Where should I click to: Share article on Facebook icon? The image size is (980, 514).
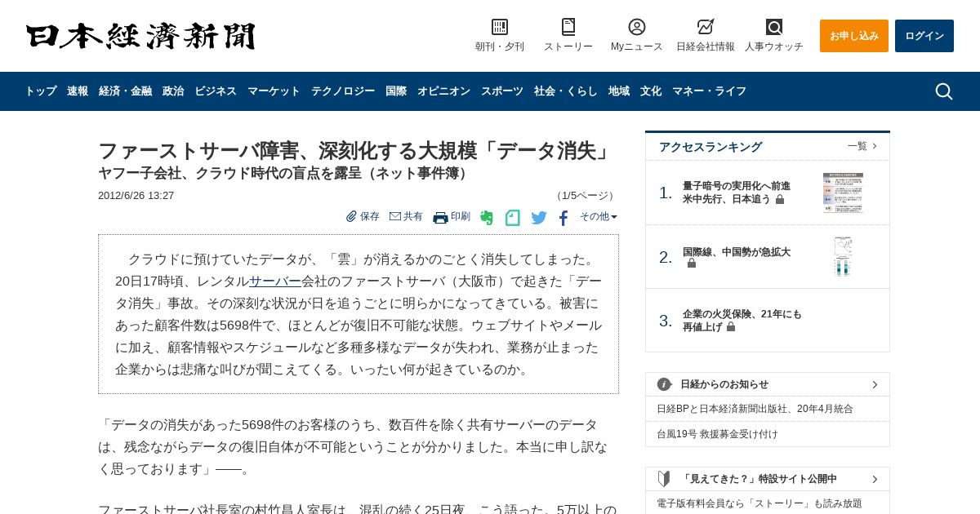[563, 218]
